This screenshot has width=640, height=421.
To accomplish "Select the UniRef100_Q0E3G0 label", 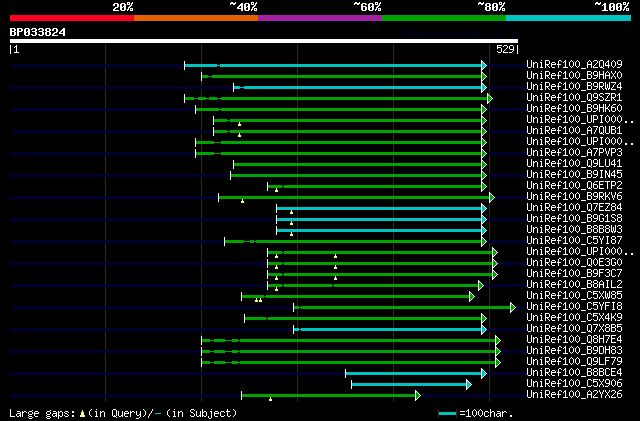I will [574, 263].
